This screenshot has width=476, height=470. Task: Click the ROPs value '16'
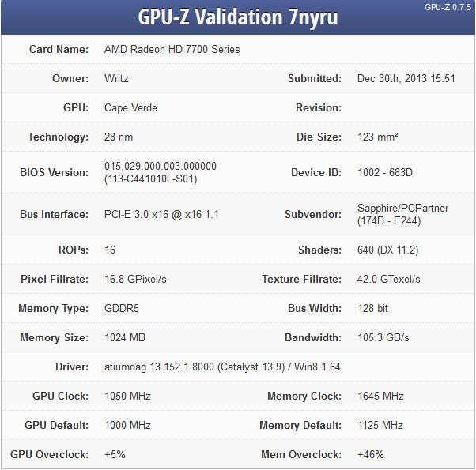110,250
